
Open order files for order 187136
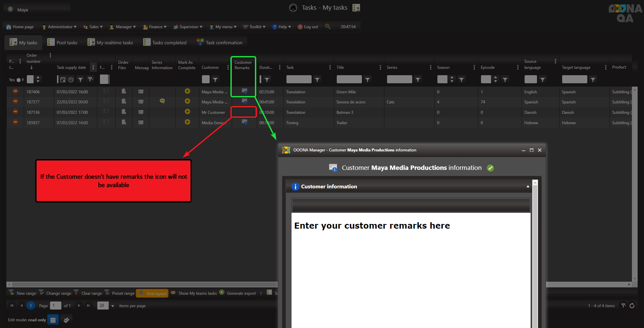click(x=124, y=112)
